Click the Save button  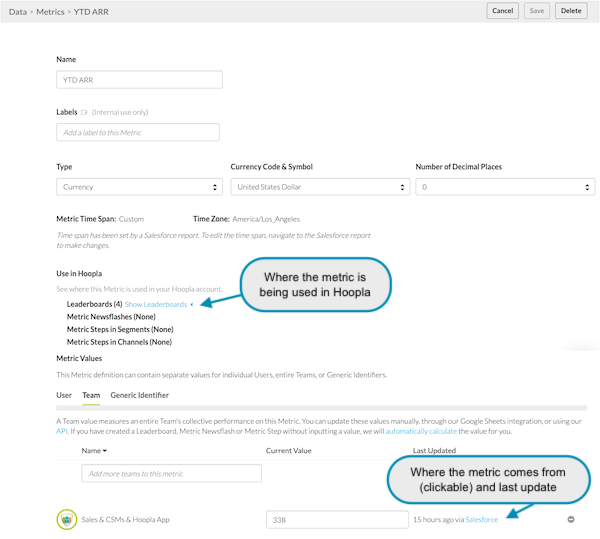point(536,11)
